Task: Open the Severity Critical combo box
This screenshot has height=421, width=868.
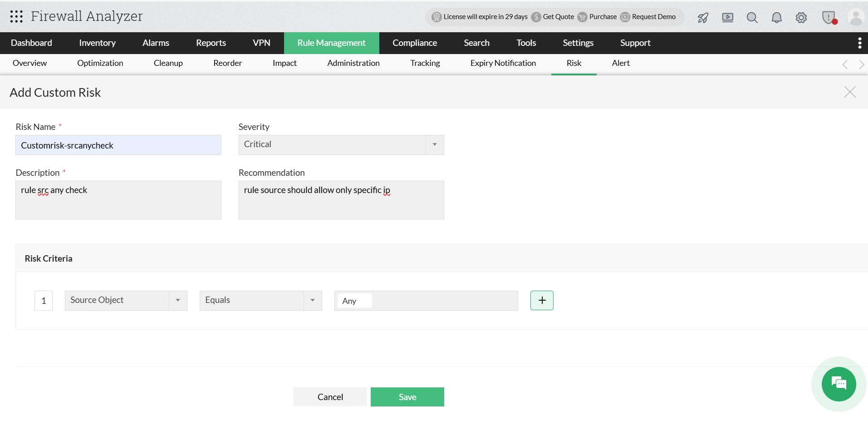Action: click(341, 144)
